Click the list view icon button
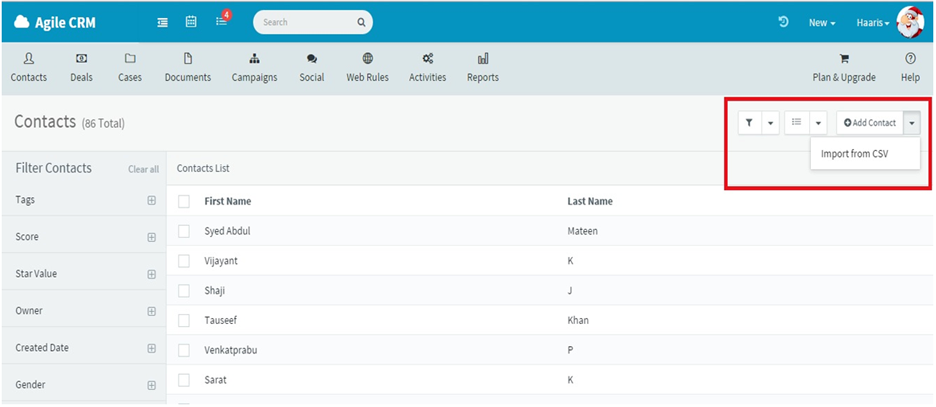Image resolution: width=936 pixels, height=407 pixels. 796,122
